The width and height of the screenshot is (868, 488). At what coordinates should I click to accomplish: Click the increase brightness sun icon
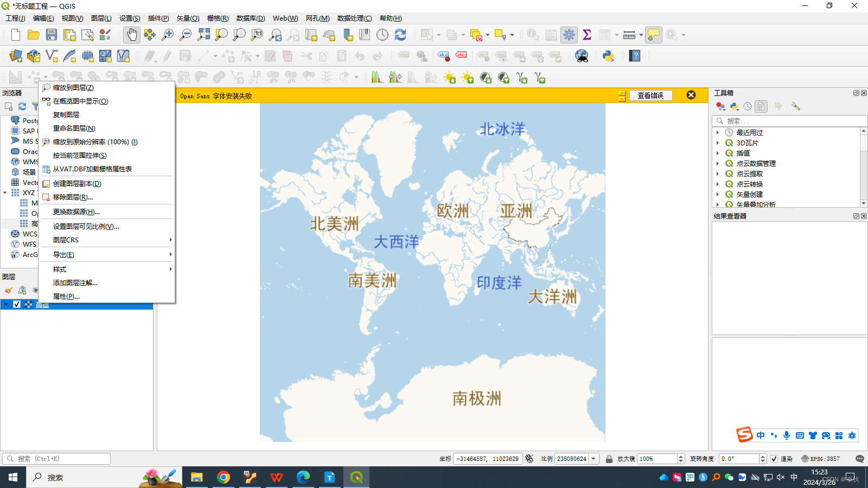point(449,78)
